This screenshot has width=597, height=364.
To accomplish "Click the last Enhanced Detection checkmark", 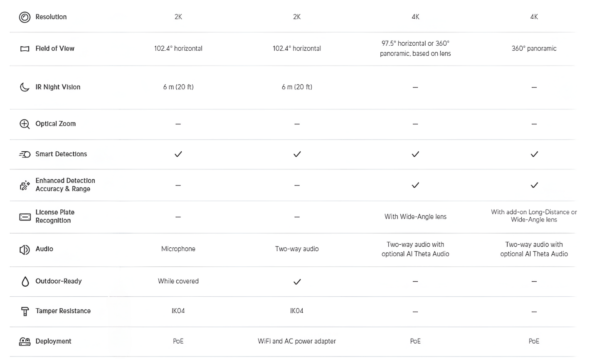I will pyautogui.click(x=534, y=185).
